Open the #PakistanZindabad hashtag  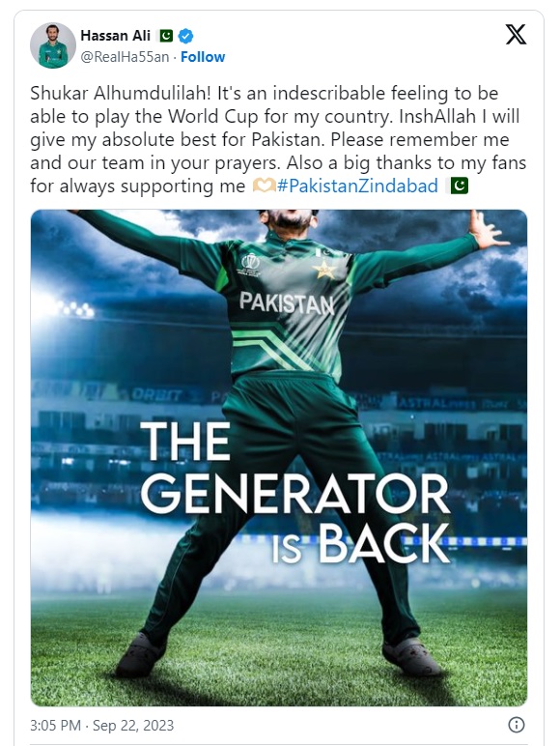(x=356, y=186)
